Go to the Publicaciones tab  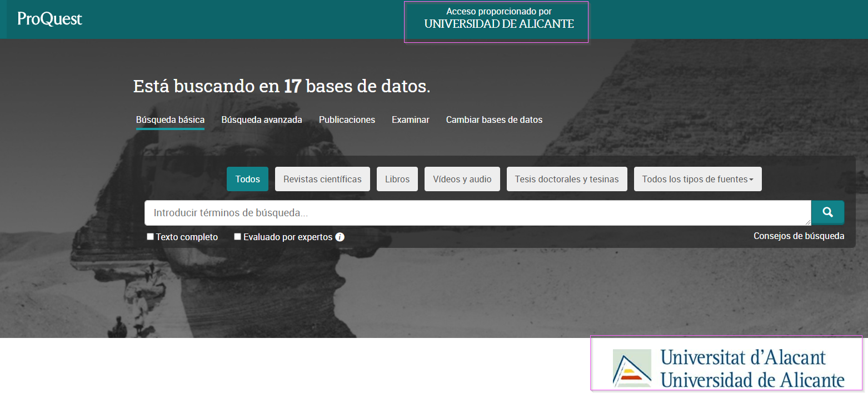tap(347, 120)
